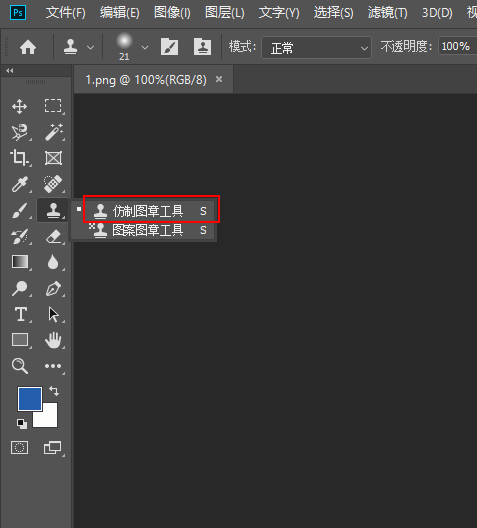Toggle the Clone Source panel button

202,47
